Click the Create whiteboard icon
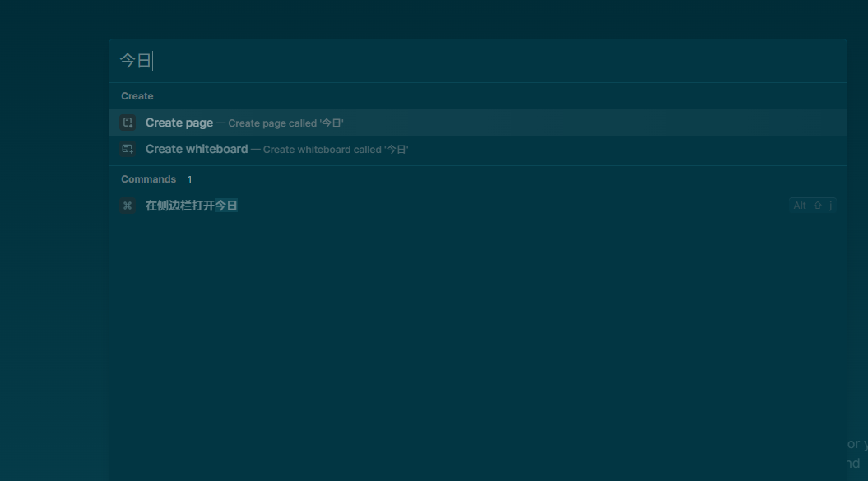Image resolution: width=868 pixels, height=481 pixels. point(128,149)
